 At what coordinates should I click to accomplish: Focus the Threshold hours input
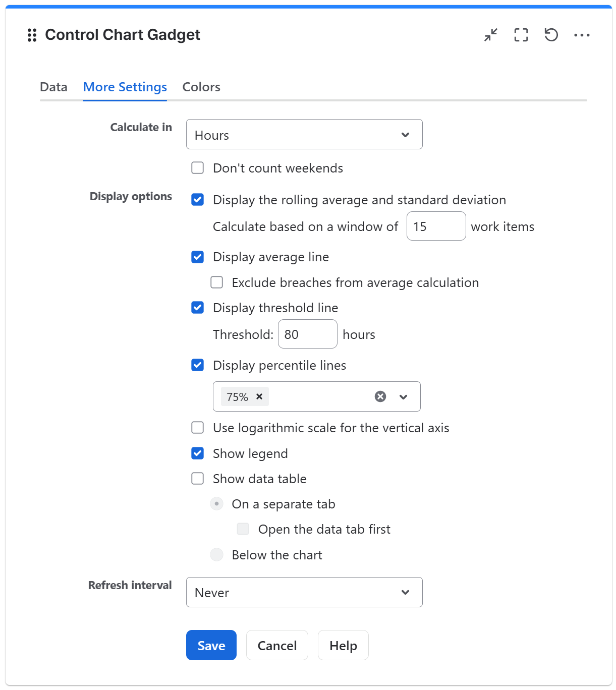tap(307, 334)
